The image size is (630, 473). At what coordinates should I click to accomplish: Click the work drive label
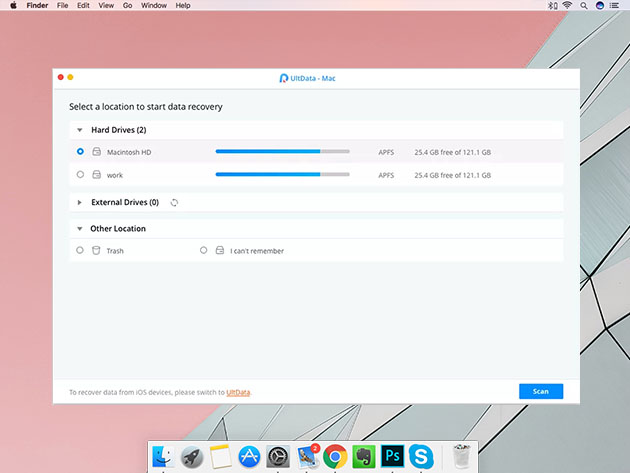pos(115,175)
